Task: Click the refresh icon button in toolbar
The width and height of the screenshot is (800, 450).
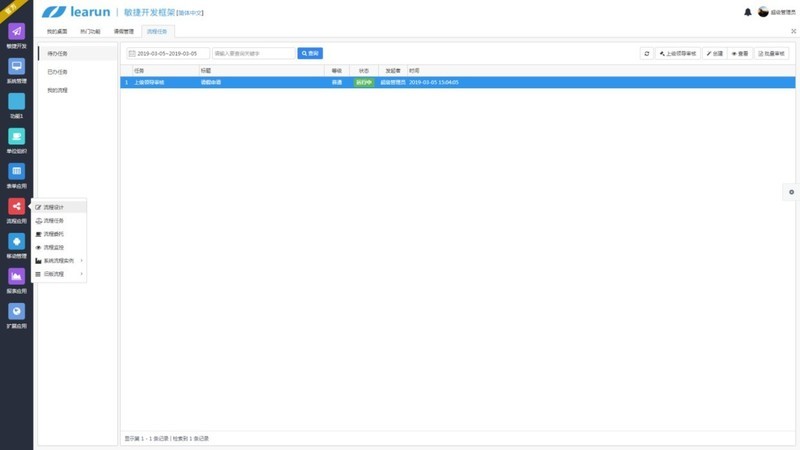Action: coord(646,54)
